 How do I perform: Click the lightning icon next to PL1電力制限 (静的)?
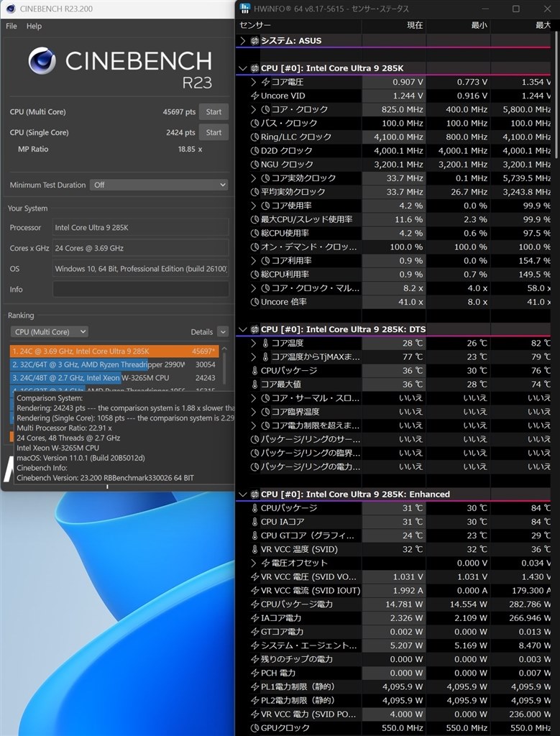[x=255, y=686]
